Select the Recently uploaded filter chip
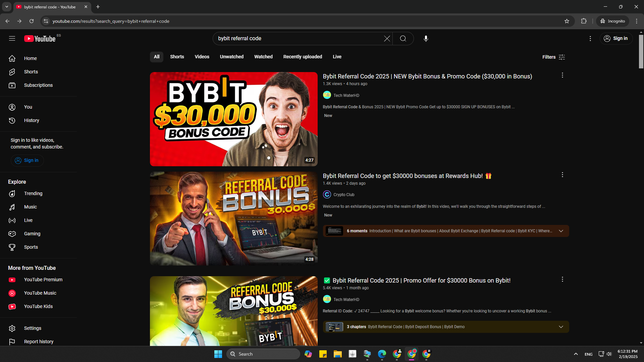 [302, 57]
